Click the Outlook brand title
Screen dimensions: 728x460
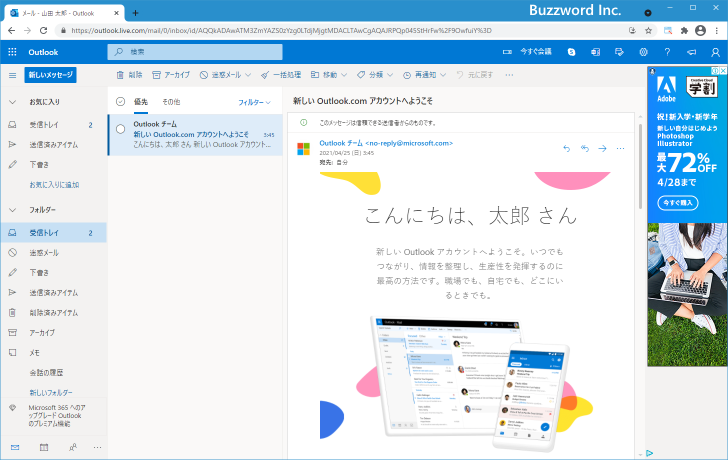point(43,52)
